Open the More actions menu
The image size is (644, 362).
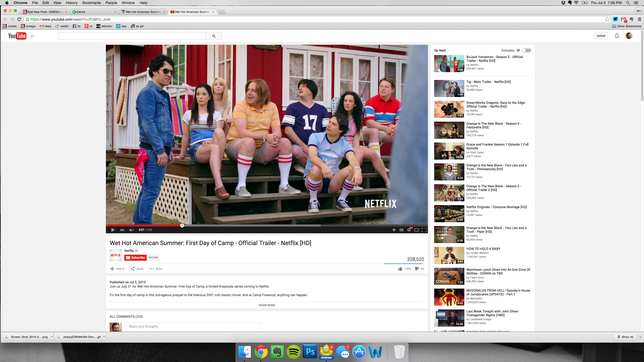point(156,269)
